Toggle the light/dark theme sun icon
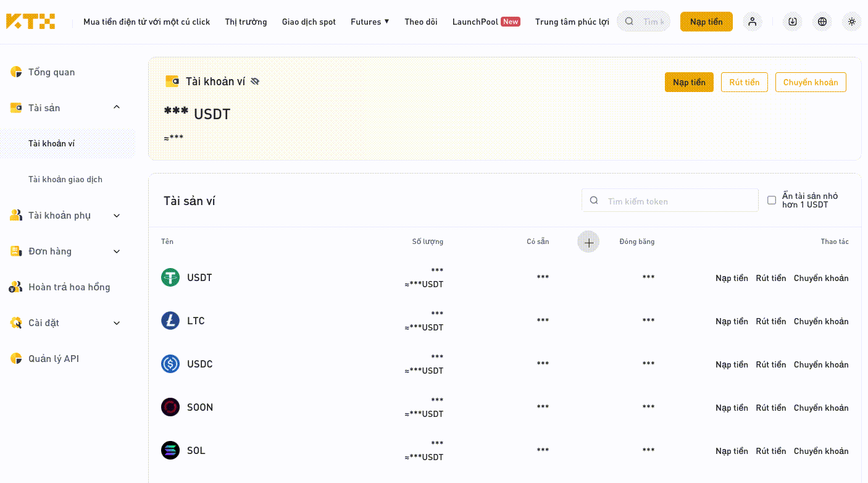Screen dimensions: 868x483 [x=852, y=22]
